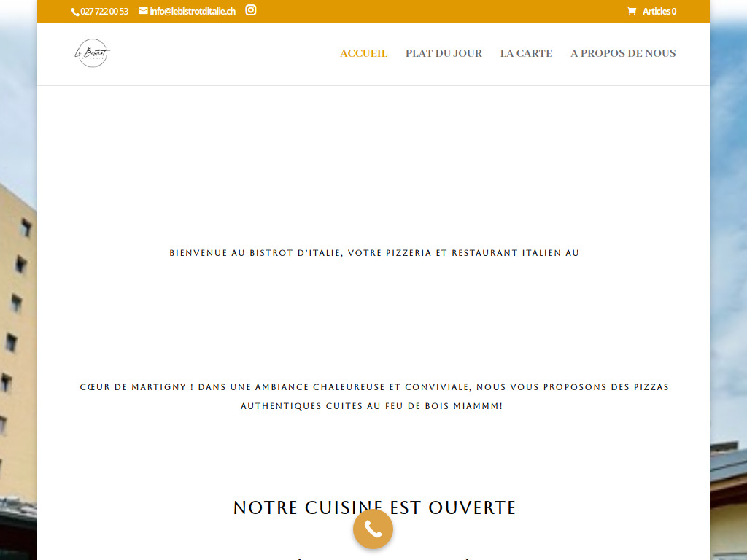
Task: Click the Le Bistrot d'Italie logo
Action: (x=92, y=53)
